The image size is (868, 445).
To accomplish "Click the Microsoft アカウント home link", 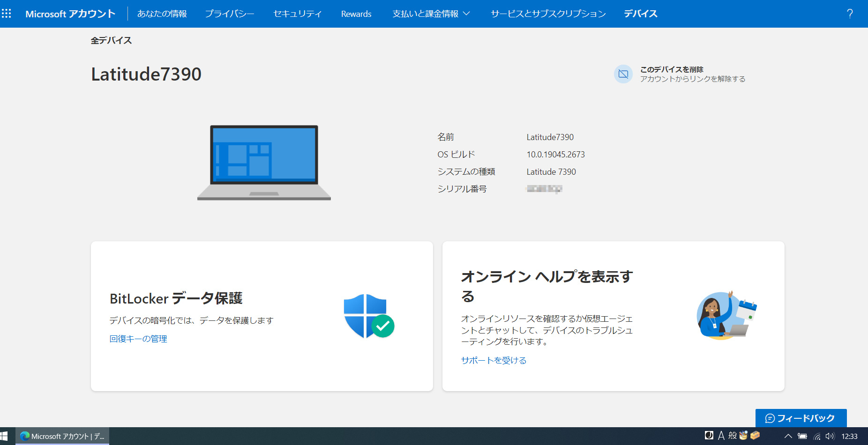I will click(70, 14).
